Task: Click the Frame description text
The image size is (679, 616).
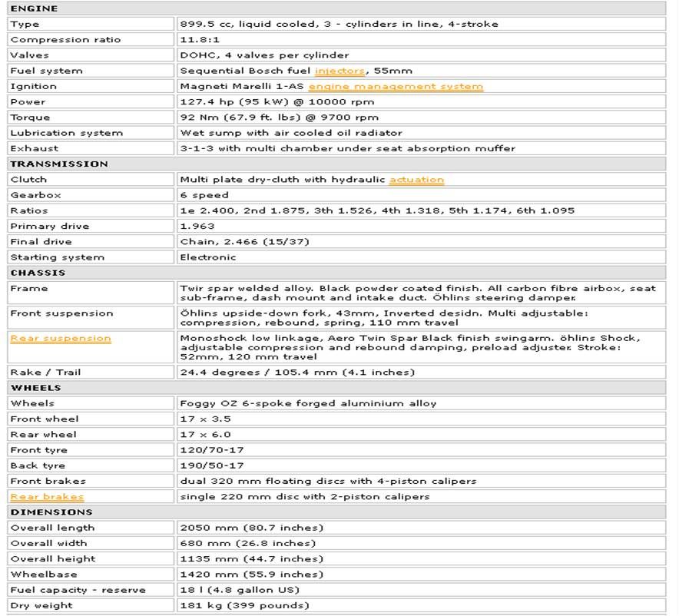Action: tap(417, 293)
